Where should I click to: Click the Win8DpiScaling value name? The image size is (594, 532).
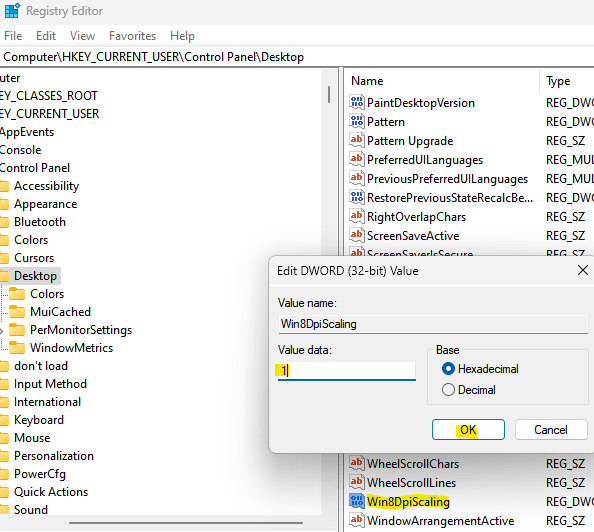point(408,501)
